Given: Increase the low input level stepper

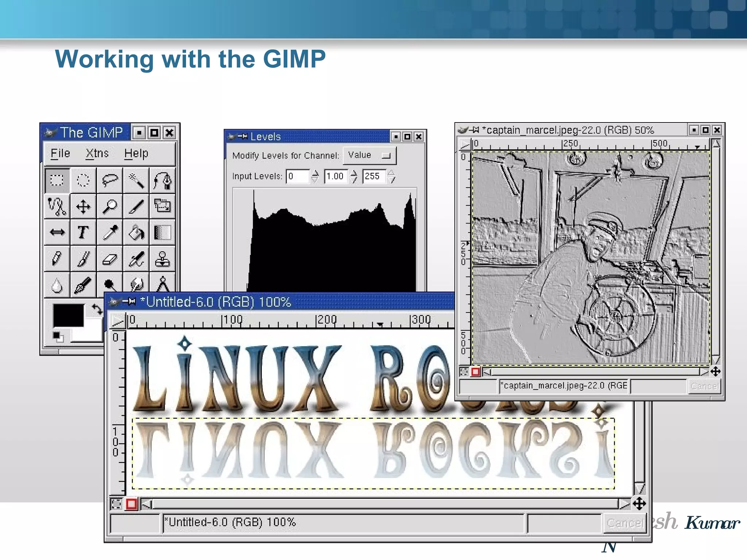Looking at the screenshot, I should [315, 173].
